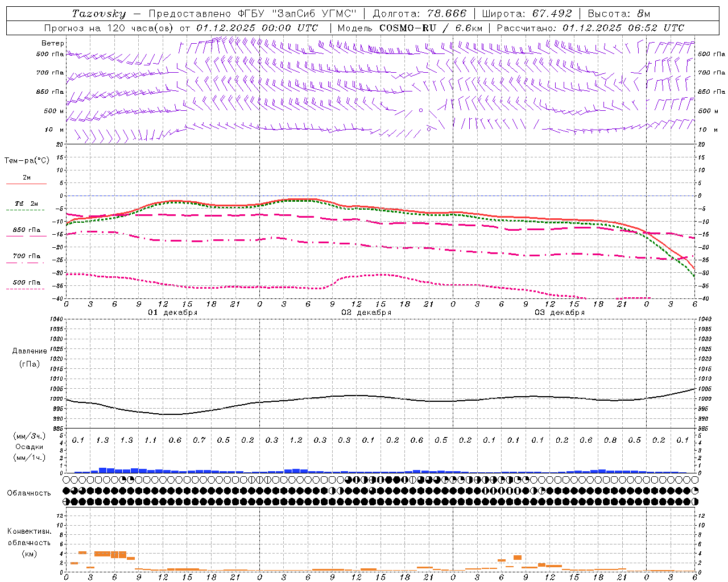Select the (мм/1ч.) precipitation unit label
Image resolution: width=728 pixels, height=582 pixels.
(x=30, y=458)
